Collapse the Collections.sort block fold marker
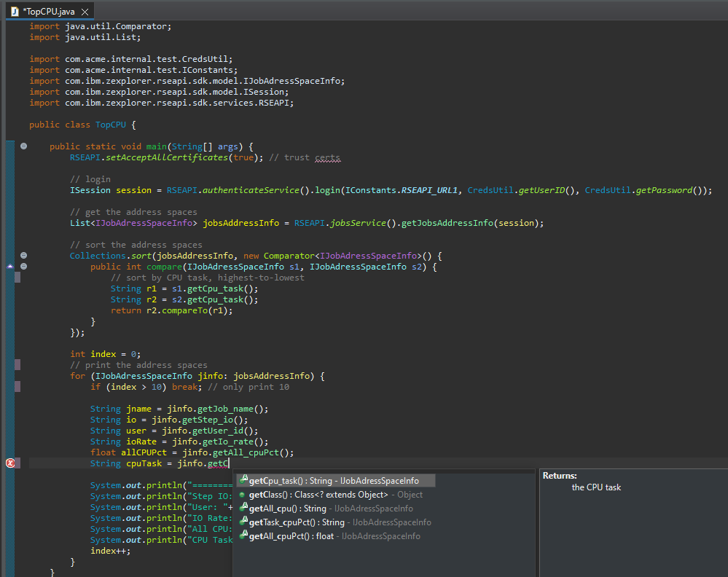728x577 pixels. pos(23,256)
